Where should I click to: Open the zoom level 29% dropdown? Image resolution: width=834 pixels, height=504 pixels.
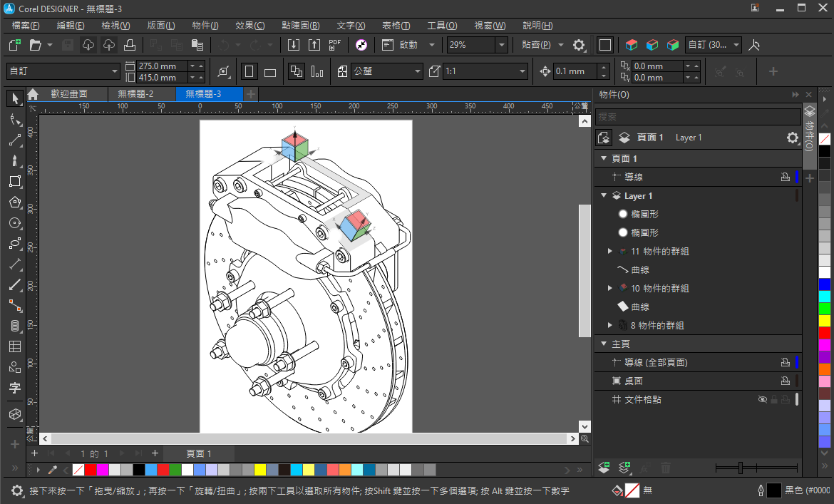(501, 45)
